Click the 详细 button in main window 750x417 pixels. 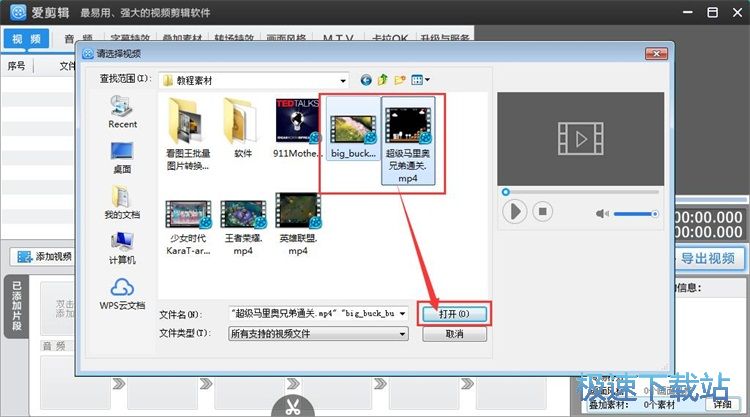(x=722, y=405)
